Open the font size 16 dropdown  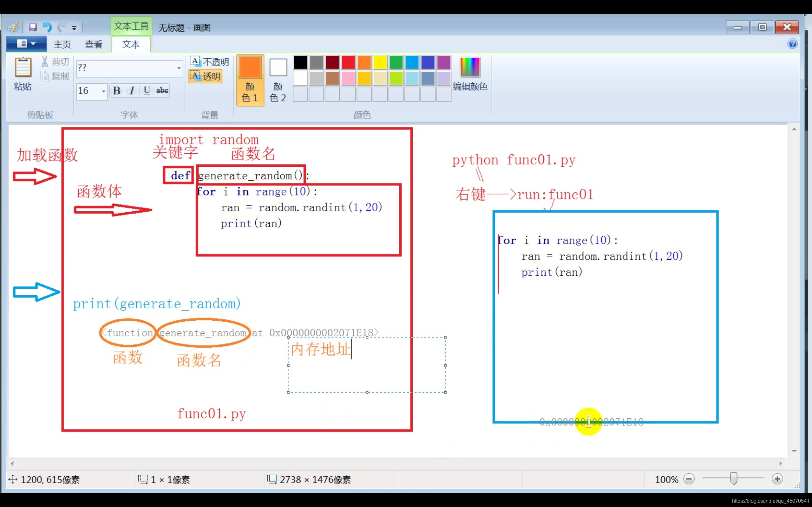click(103, 91)
